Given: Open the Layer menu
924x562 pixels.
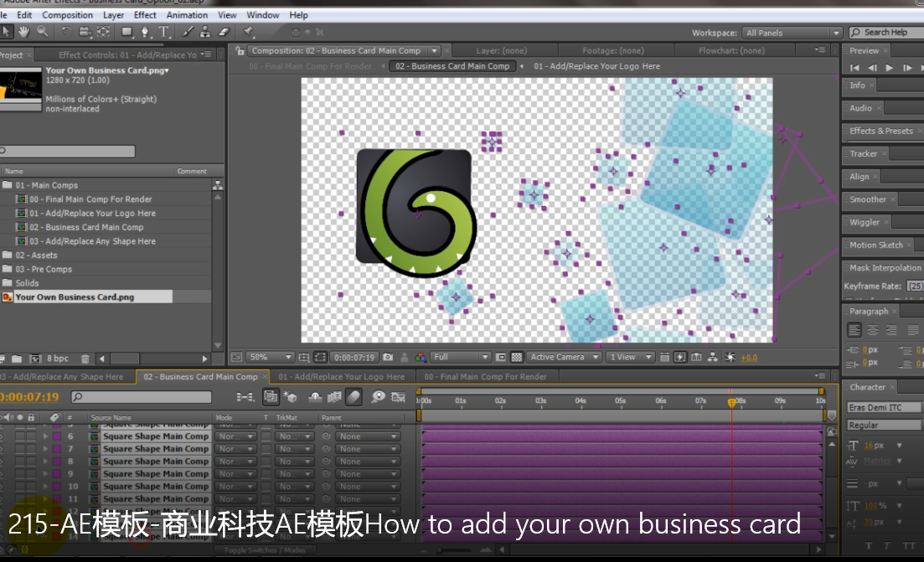Looking at the screenshot, I should tap(113, 15).
